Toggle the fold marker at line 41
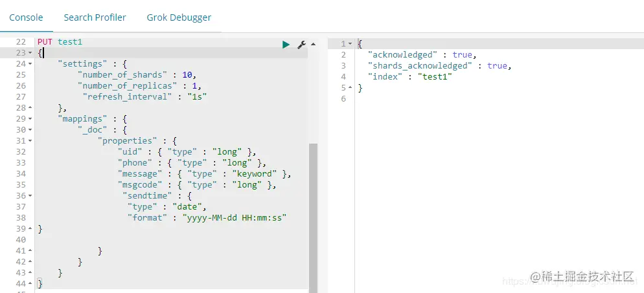This screenshot has width=644, height=293. 30,250
